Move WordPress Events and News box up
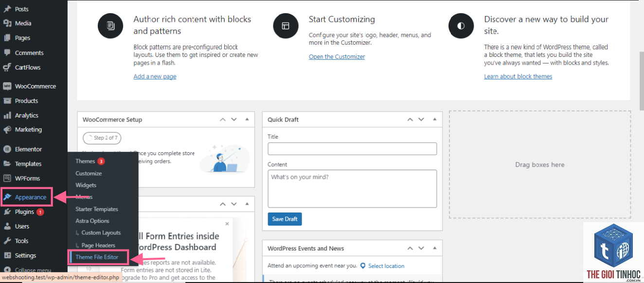Screen dimensions: 644x283 (x=410, y=248)
